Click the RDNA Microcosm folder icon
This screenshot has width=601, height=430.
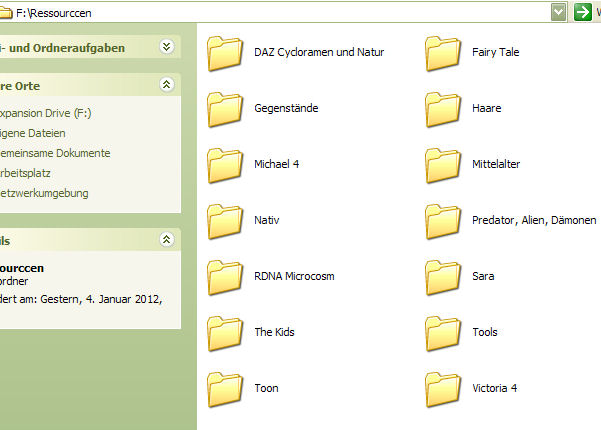point(225,277)
